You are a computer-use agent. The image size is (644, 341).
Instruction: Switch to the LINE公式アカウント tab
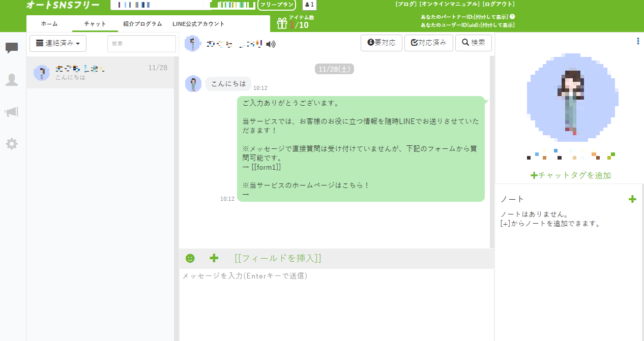click(x=198, y=24)
